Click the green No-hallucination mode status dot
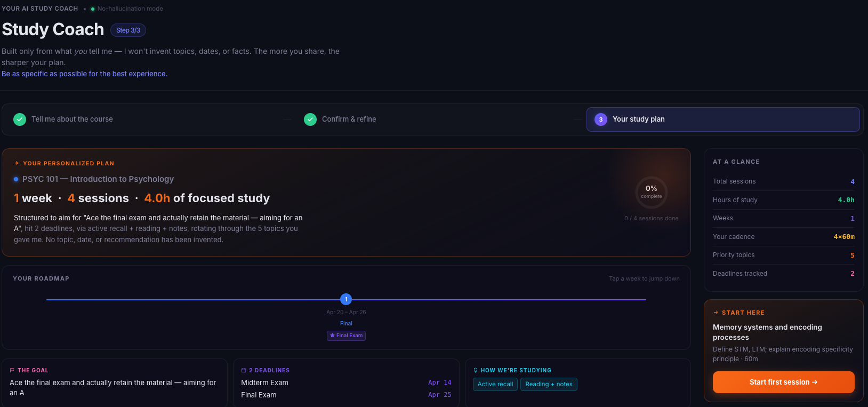The width and height of the screenshot is (868, 407). click(93, 9)
